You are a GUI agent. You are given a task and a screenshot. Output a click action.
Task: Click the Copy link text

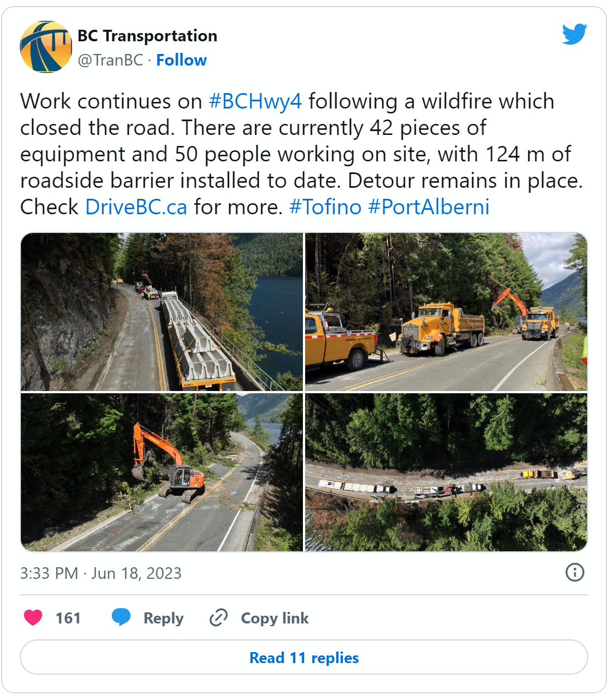tap(275, 618)
